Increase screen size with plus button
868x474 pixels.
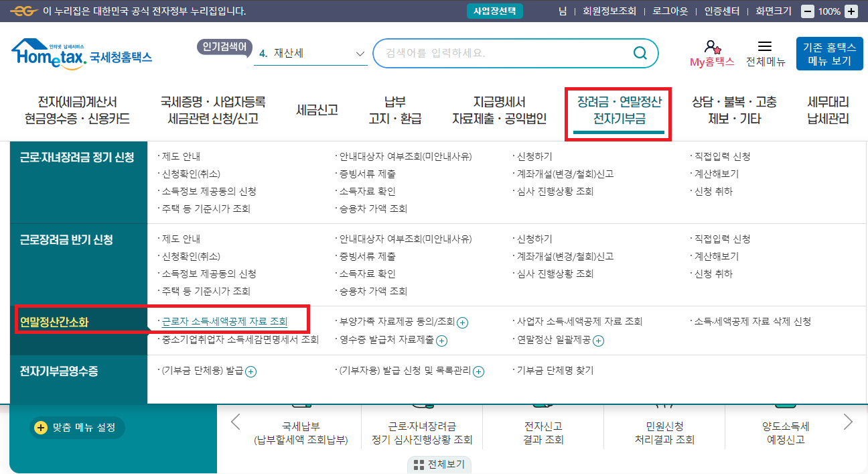[851, 11]
